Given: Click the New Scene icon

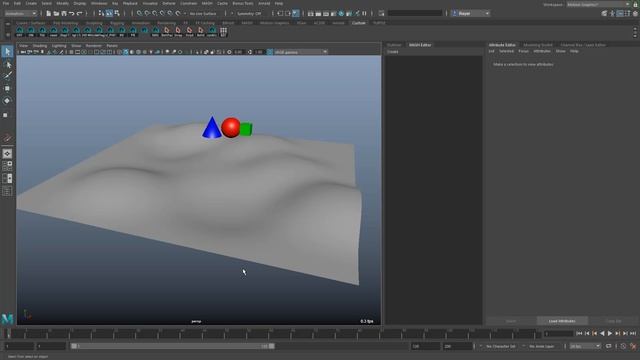Looking at the screenshot, I should coord(48,13).
